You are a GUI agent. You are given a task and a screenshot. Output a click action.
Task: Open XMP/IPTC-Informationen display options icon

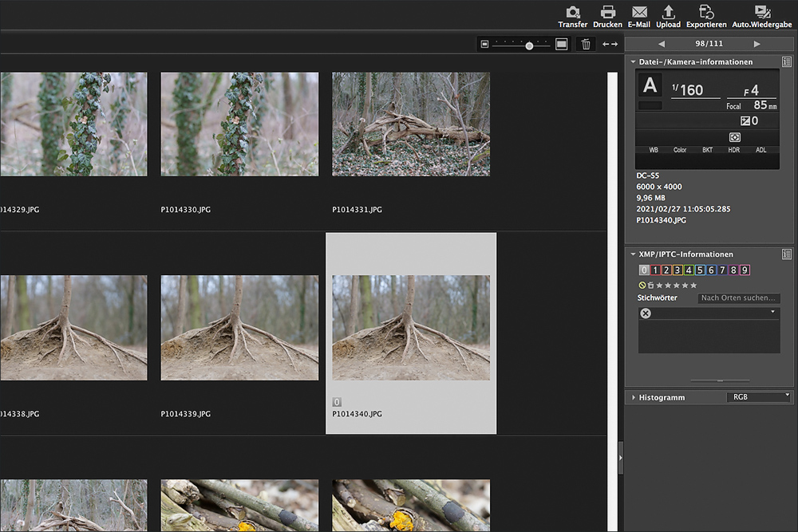787,254
